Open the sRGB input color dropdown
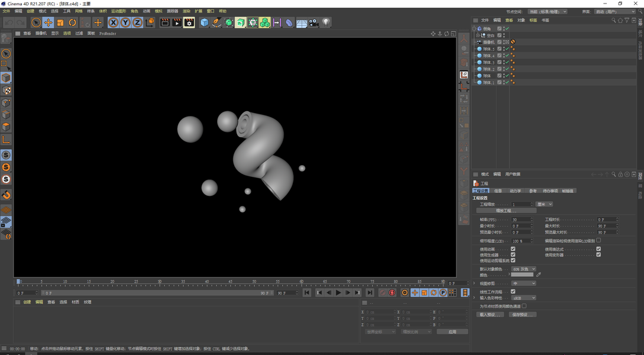 point(524,298)
